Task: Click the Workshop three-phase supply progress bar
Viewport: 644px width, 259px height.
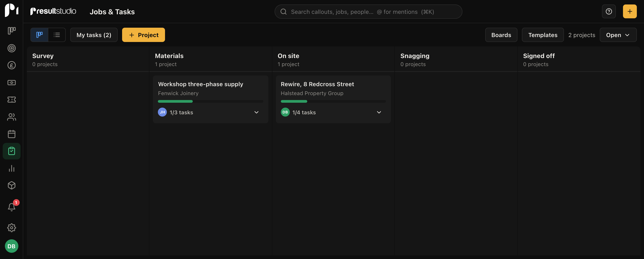Action: tap(210, 101)
